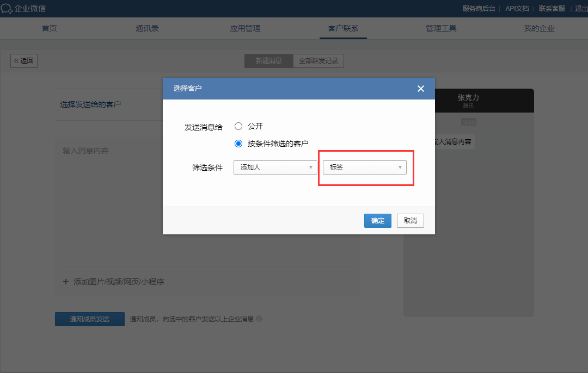Click the 通知成员发送 button

[x=90, y=319]
